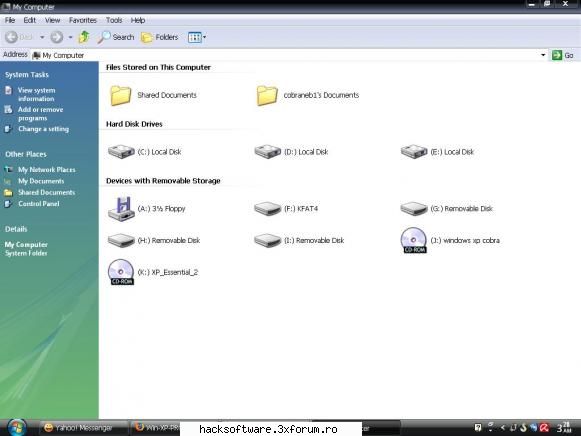Open Shared Documents in Other Places

click(x=46, y=192)
